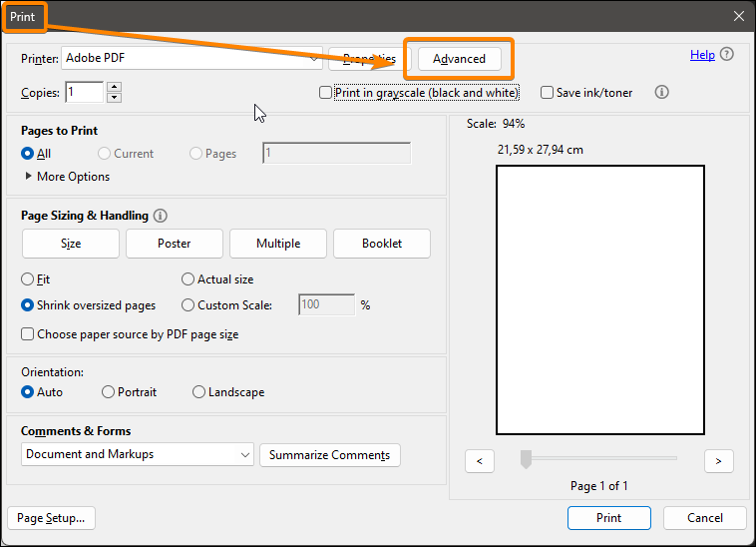Open Page Setup dialog
This screenshot has width=756, height=547.
[51, 518]
